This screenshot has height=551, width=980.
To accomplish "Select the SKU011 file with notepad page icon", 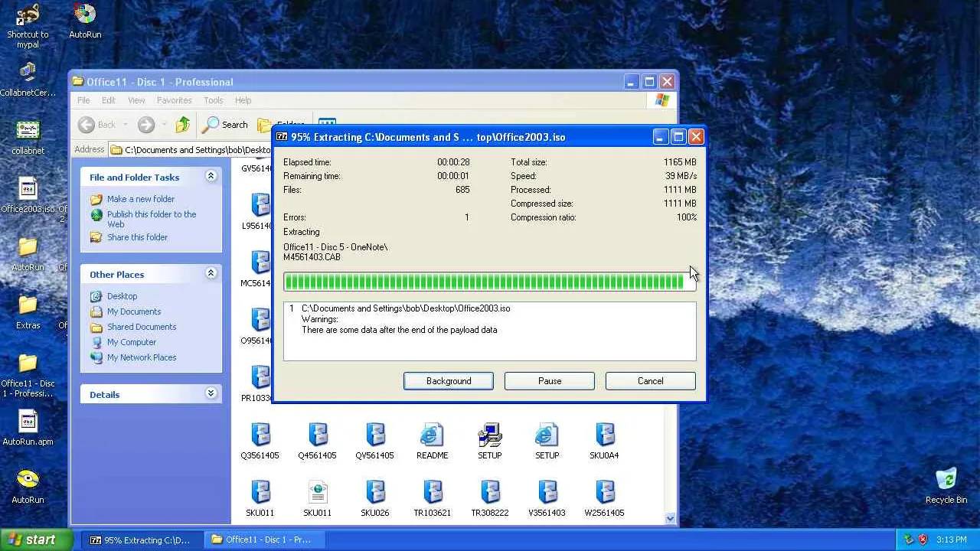I will (x=317, y=500).
